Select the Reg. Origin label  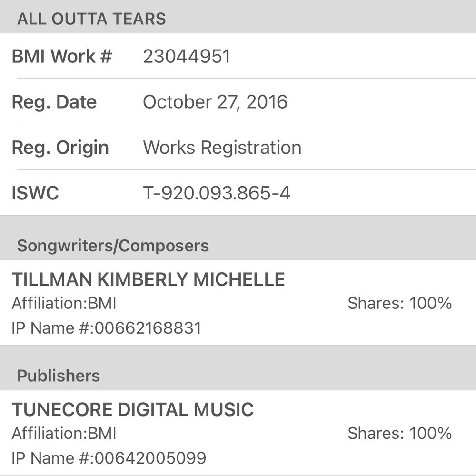click(60, 148)
